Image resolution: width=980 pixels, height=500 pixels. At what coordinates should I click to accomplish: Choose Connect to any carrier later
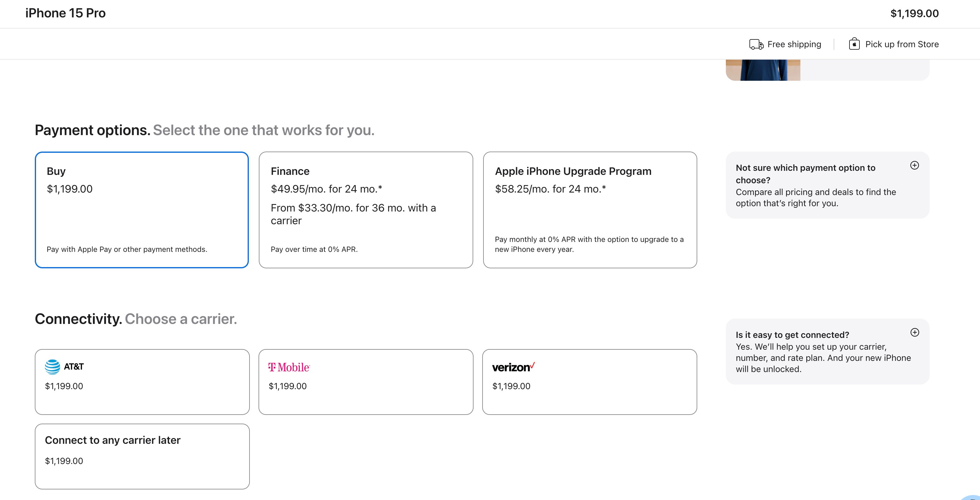(142, 456)
